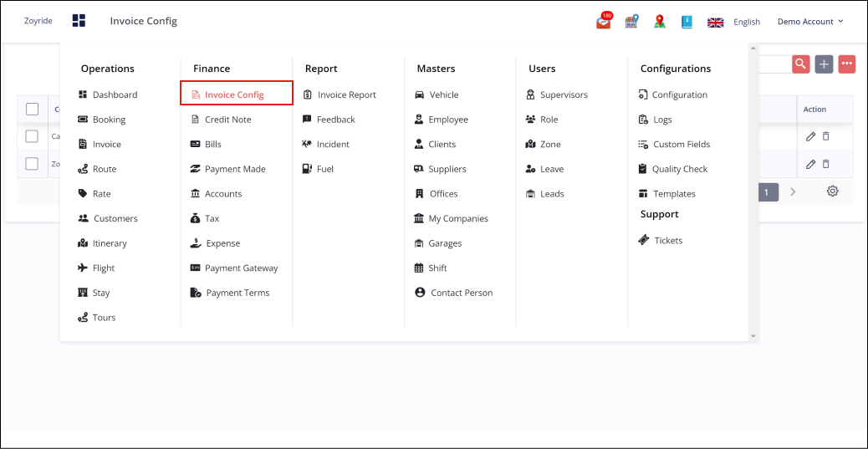Open table settings gear icon
Image resolution: width=868 pixels, height=449 pixels.
point(833,191)
